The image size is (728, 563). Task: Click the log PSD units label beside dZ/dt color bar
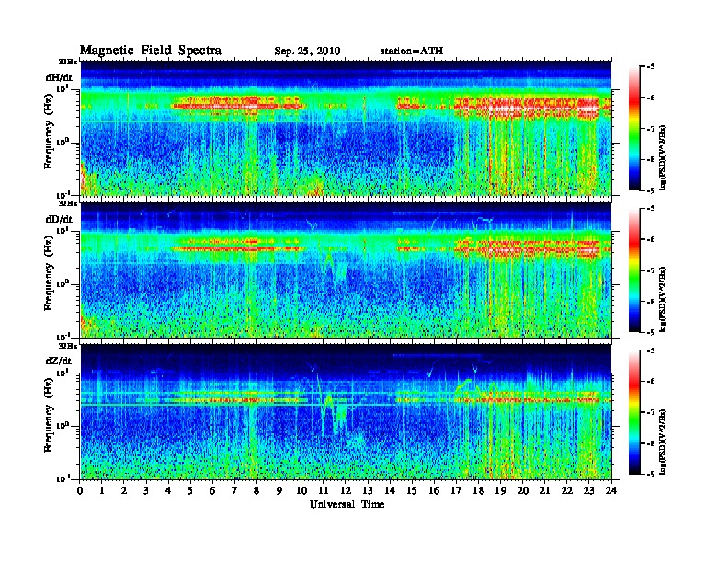(663, 441)
